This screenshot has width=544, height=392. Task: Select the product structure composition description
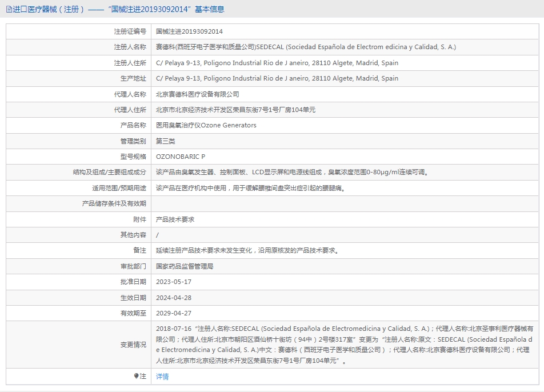[x=293, y=173]
